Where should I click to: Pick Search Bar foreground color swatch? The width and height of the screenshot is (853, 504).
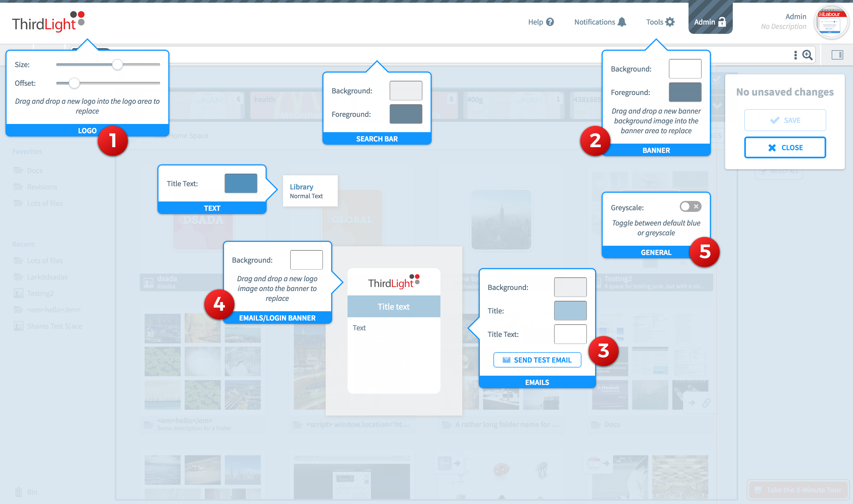(x=406, y=114)
